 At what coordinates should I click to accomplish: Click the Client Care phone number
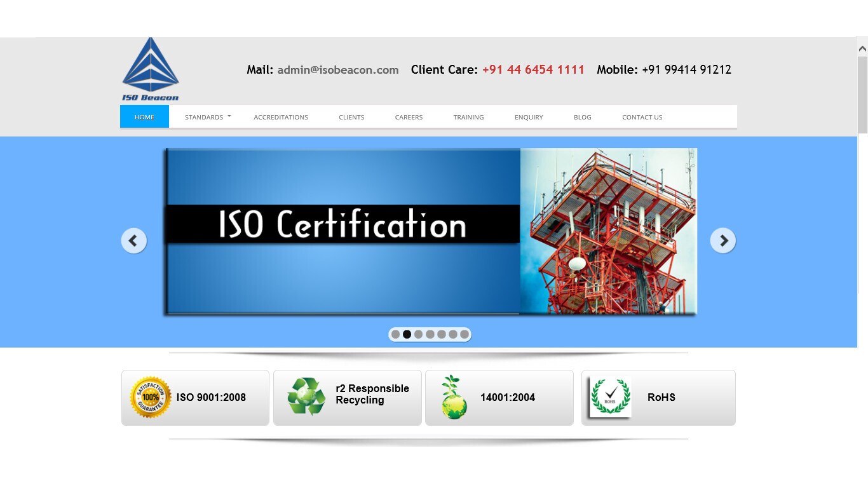coord(533,70)
